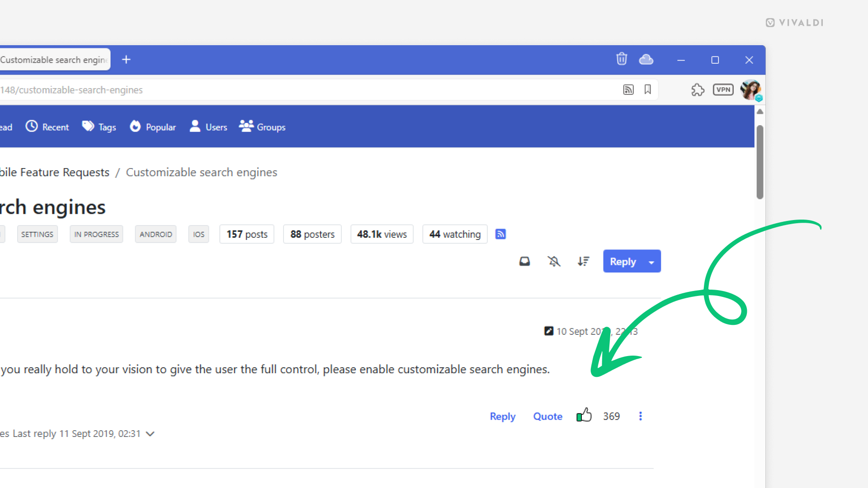The height and width of the screenshot is (488, 868).
Task: Click the IOS tag
Action: [198, 234]
